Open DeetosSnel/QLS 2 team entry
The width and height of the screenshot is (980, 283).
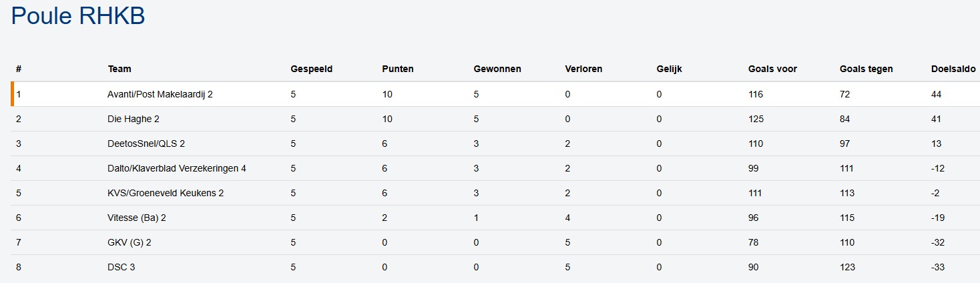[x=146, y=144]
